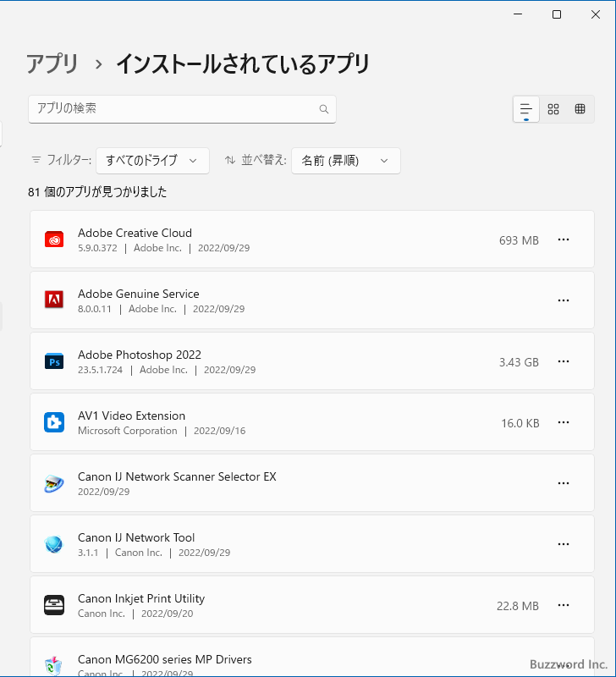This screenshot has height=677, width=616.
Task: Open the 名前 (昇順) sort dropdown
Action: 346,161
